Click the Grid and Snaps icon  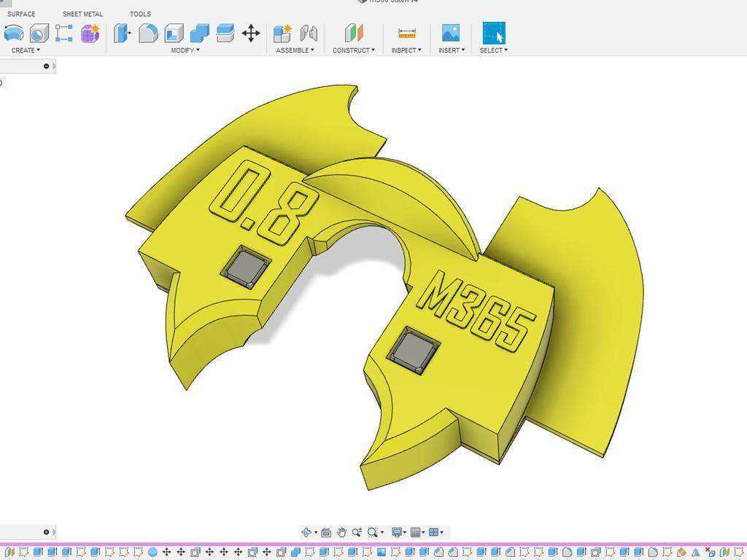415,532
